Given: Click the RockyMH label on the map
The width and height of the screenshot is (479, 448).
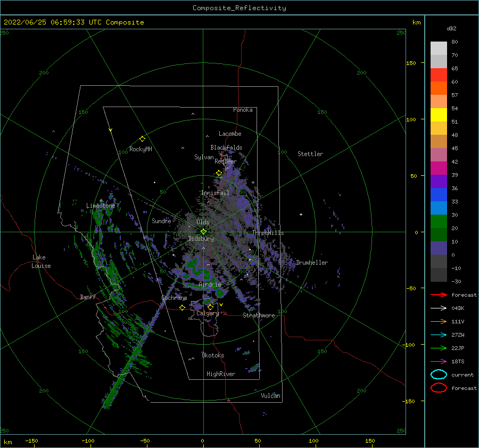Looking at the screenshot, I should pyautogui.click(x=141, y=149).
